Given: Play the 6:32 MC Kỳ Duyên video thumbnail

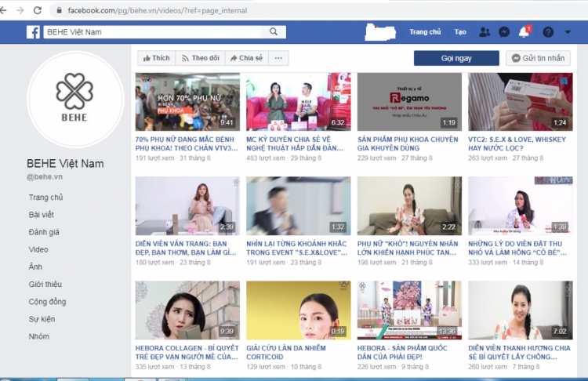Looking at the screenshot, I should [299, 102].
